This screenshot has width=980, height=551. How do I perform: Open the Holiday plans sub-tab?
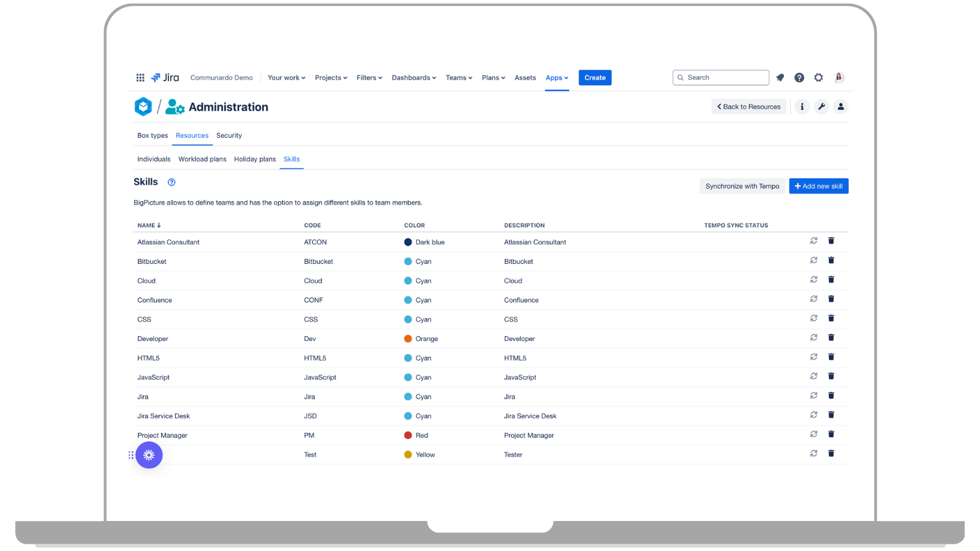point(255,159)
